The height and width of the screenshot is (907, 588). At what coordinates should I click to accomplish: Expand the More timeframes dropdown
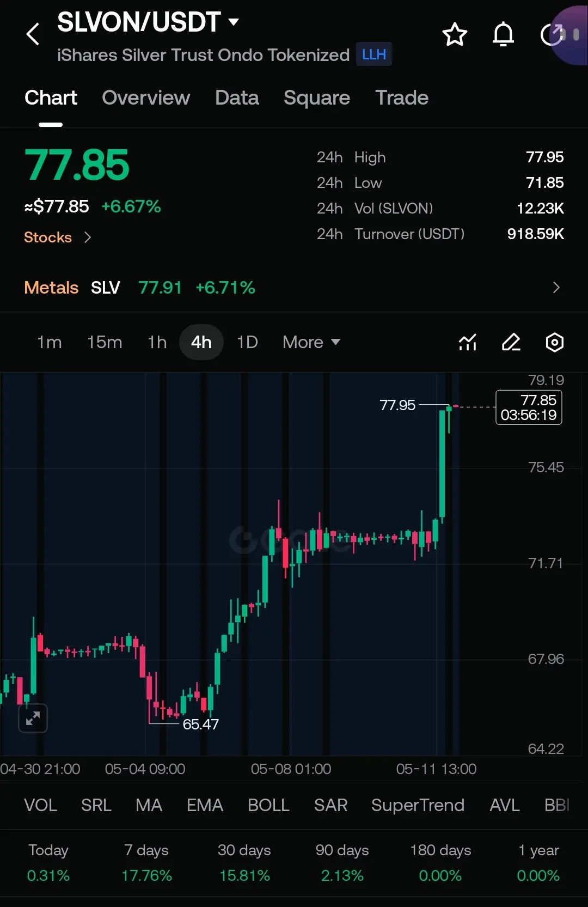(x=311, y=342)
